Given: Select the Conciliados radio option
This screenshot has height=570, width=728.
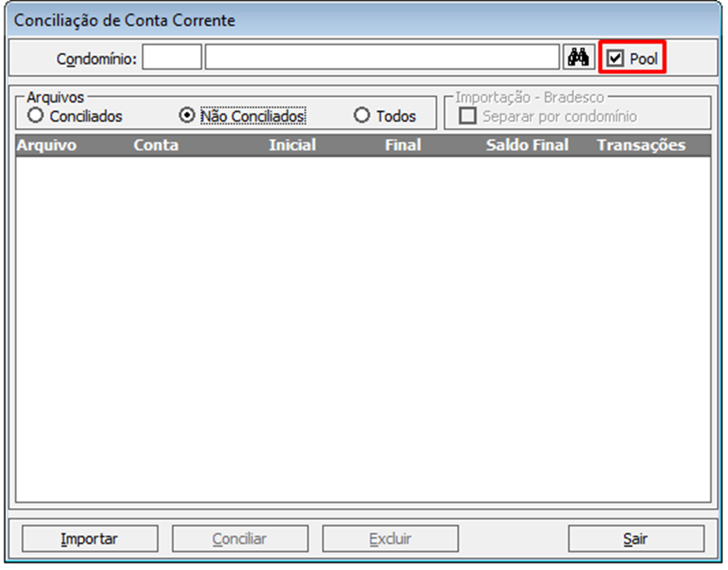Looking at the screenshot, I should pyautogui.click(x=35, y=115).
